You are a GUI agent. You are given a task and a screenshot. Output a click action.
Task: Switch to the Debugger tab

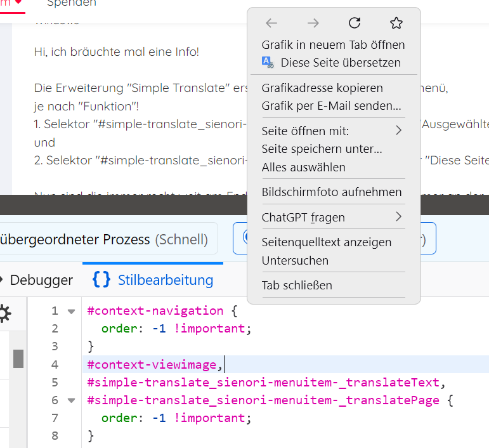click(41, 280)
